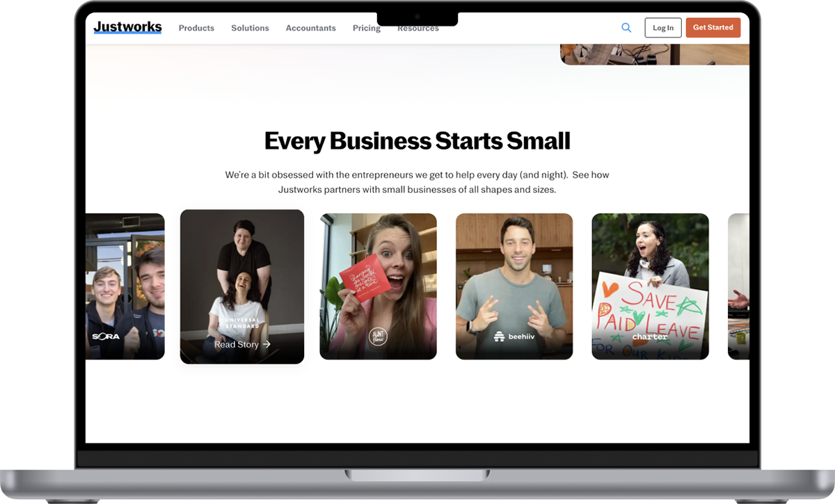
Task: Open the Pricing page
Action: [366, 29]
